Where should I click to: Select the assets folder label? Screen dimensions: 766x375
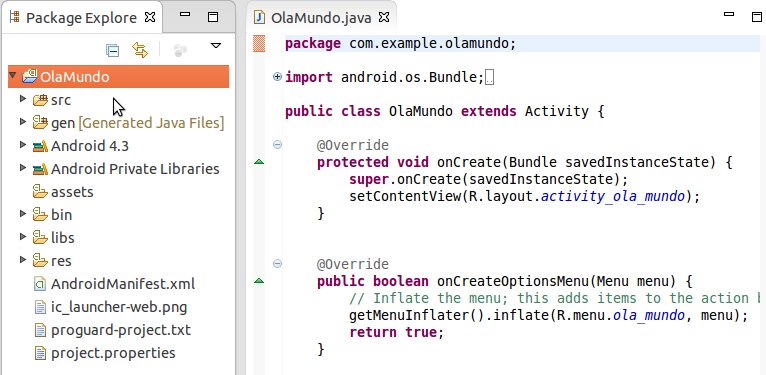click(x=72, y=192)
